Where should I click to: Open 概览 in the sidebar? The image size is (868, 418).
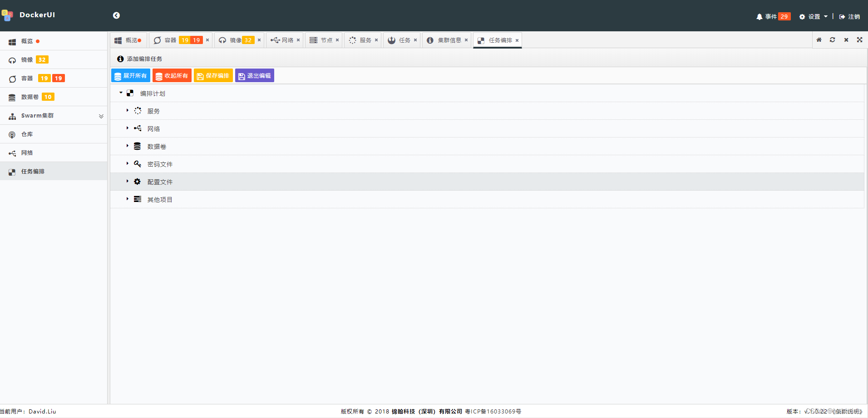pyautogui.click(x=54, y=41)
